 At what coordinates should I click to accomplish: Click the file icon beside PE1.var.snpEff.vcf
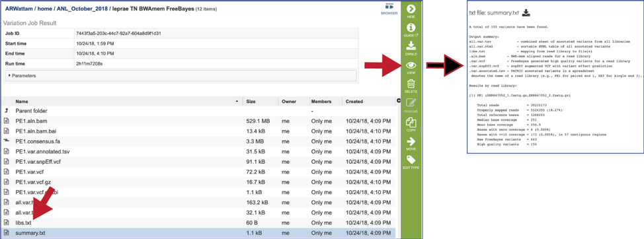coord(6,162)
